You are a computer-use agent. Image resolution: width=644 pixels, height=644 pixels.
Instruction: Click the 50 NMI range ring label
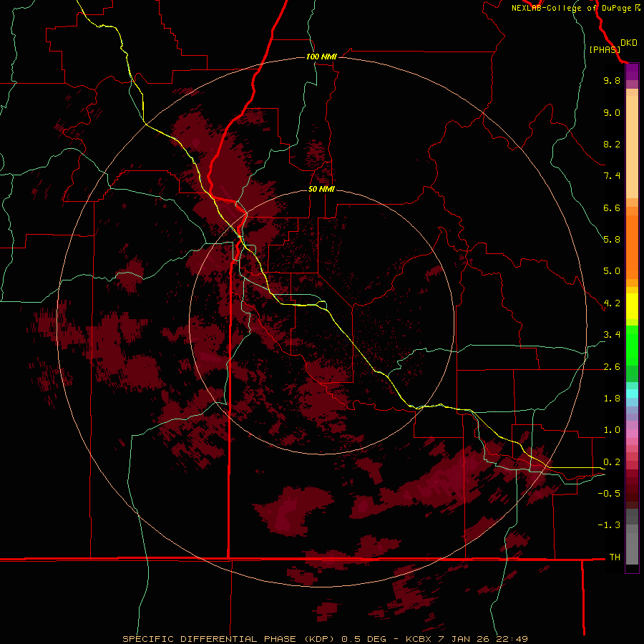pos(321,189)
